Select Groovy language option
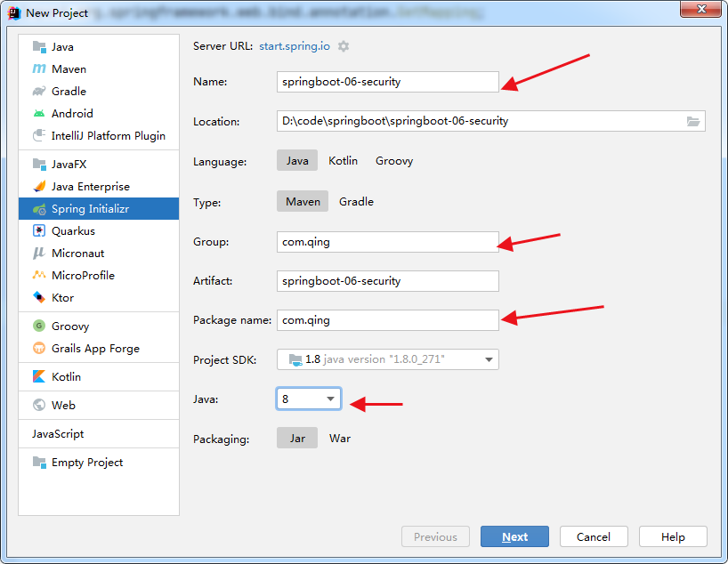 tap(394, 161)
